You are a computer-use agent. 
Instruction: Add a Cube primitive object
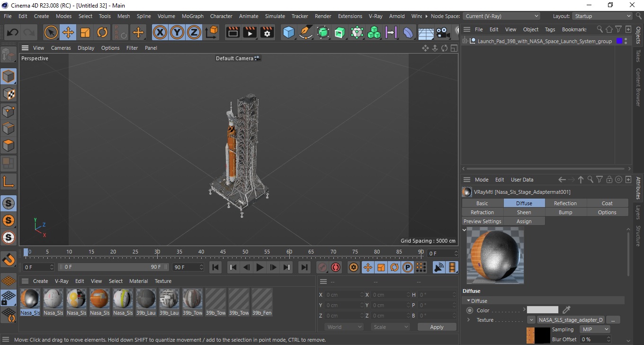[x=288, y=33]
